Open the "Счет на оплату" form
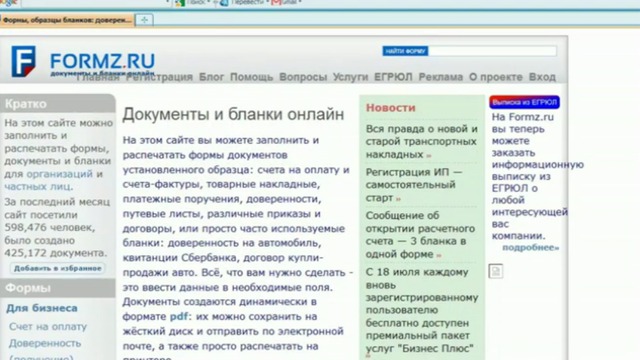Image resolution: width=640 pixels, height=360 pixels. click(48, 327)
